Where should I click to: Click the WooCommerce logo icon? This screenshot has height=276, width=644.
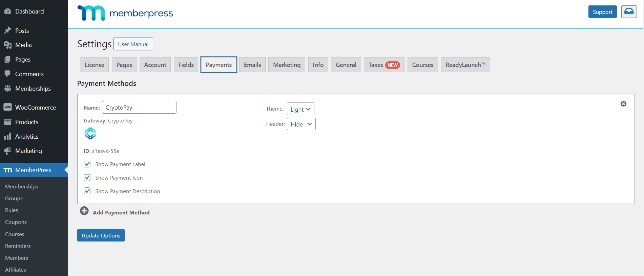pos(7,107)
